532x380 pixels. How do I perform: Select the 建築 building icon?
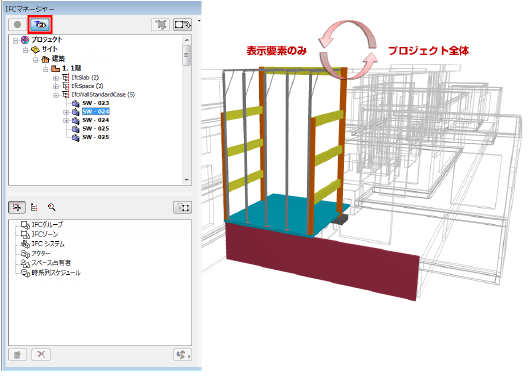pyautogui.click(x=45, y=59)
